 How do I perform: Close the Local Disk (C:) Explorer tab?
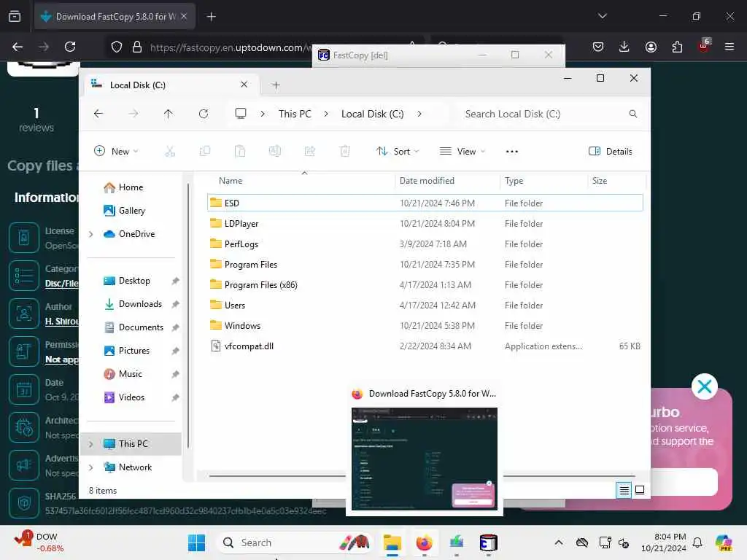[244, 85]
